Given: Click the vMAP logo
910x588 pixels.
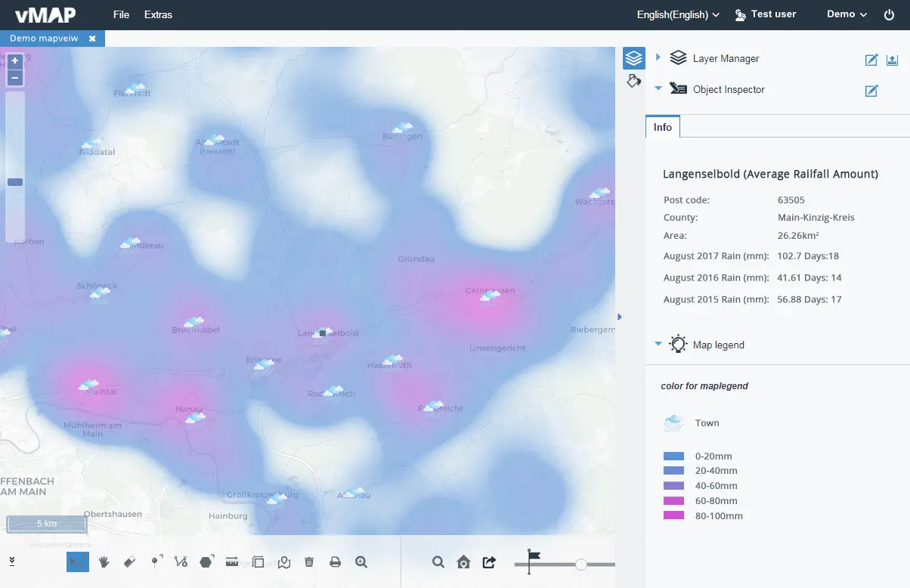Looking at the screenshot, I should (45, 14).
